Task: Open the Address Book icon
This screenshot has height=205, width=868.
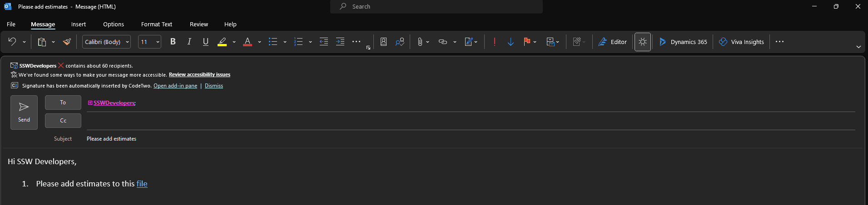Action: click(x=383, y=42)
